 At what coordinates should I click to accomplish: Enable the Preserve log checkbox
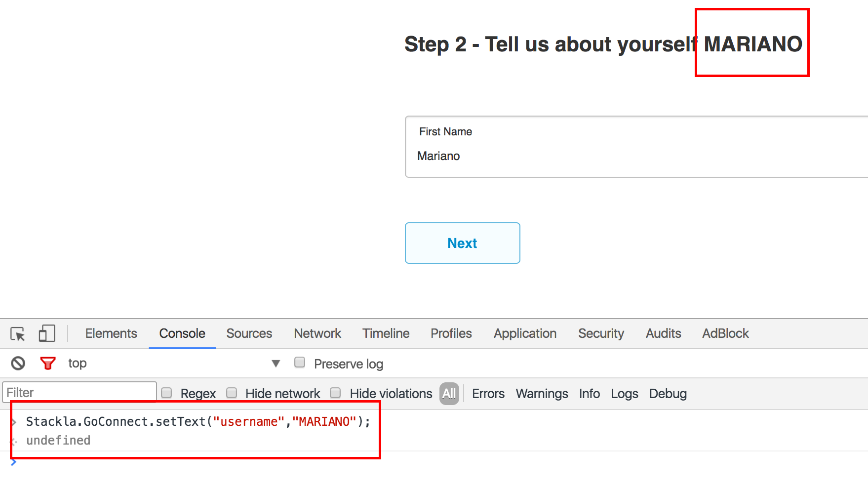300,363
